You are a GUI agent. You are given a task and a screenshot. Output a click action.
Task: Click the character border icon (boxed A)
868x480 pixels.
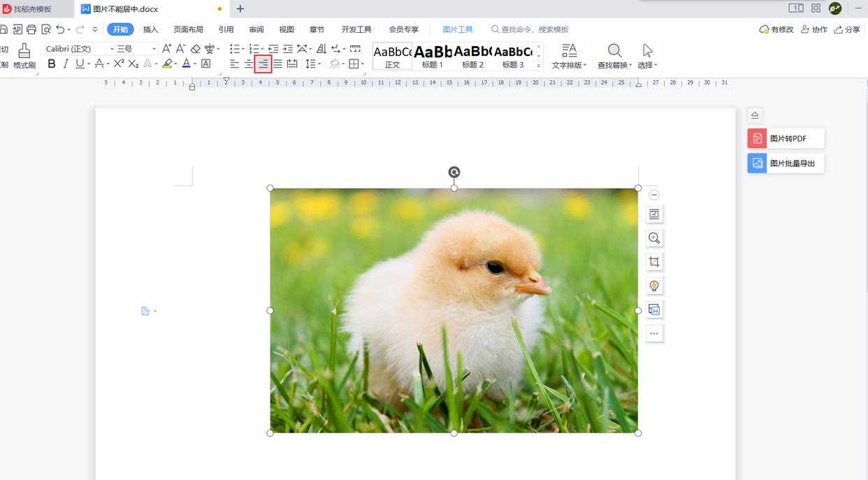205,64
